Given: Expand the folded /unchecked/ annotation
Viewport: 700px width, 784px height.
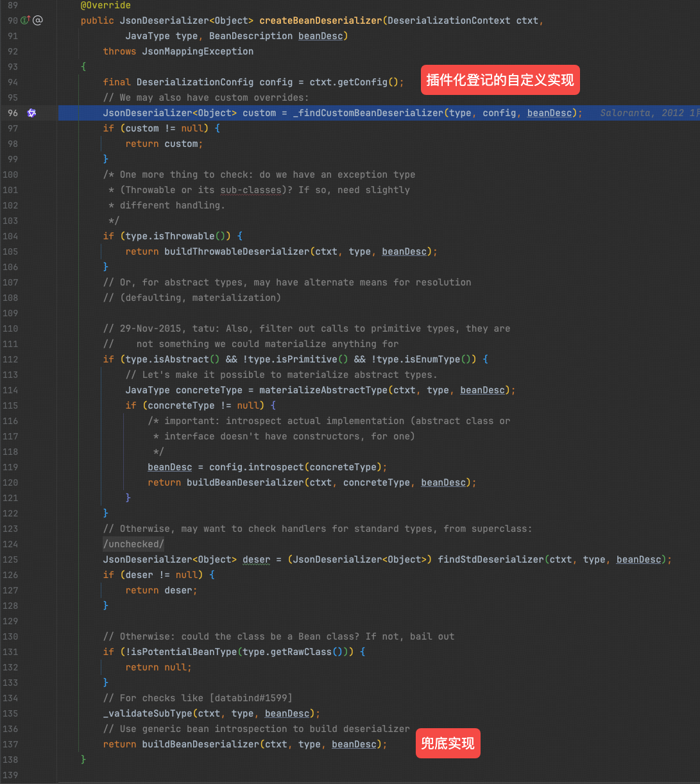Looking at the screenshot, I should point(133,544).
